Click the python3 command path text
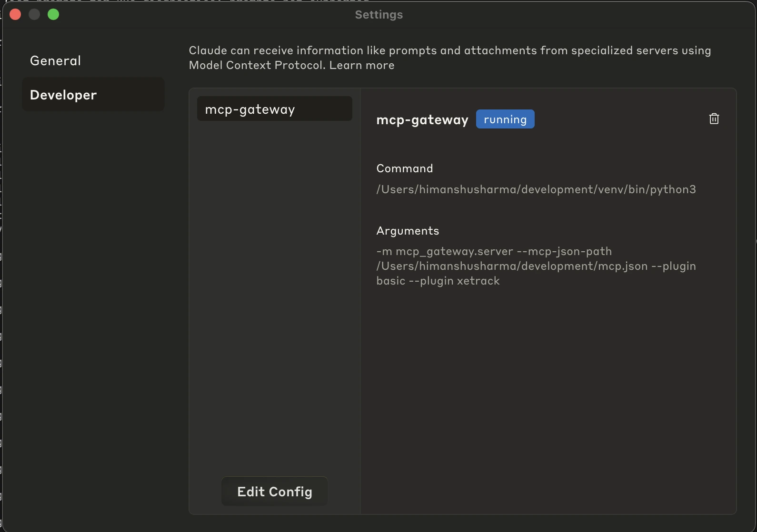 tap(536, 189)
